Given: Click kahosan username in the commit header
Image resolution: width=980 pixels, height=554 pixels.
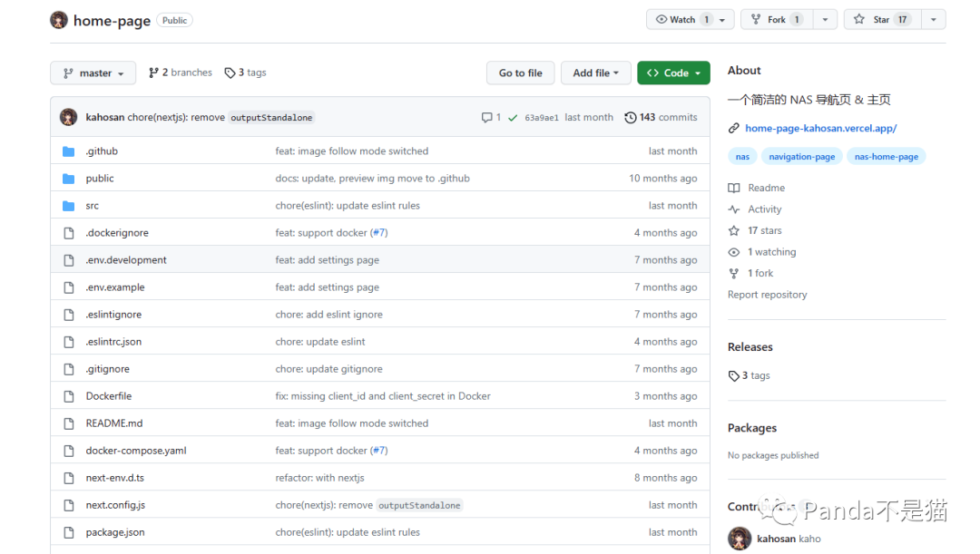Looking at the screenshot, I should 105,118.
